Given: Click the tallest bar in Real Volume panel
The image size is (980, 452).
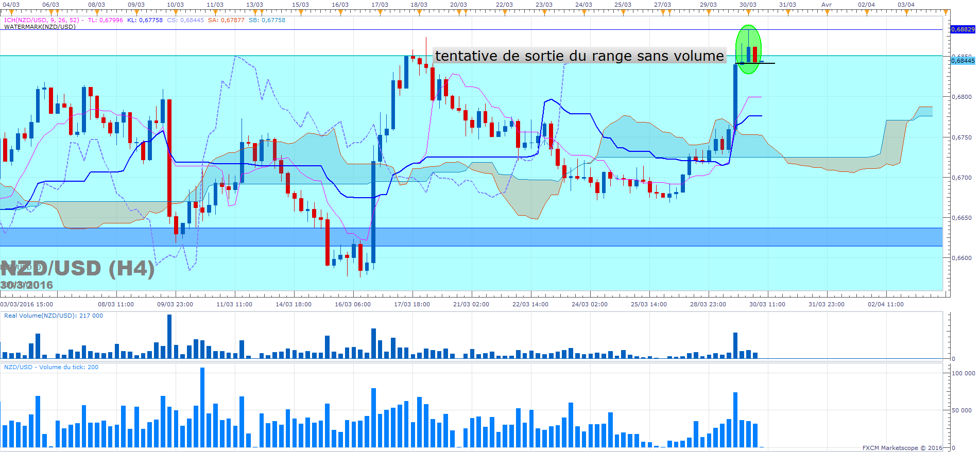Looking at the screenshot, I should coord(169,336).
